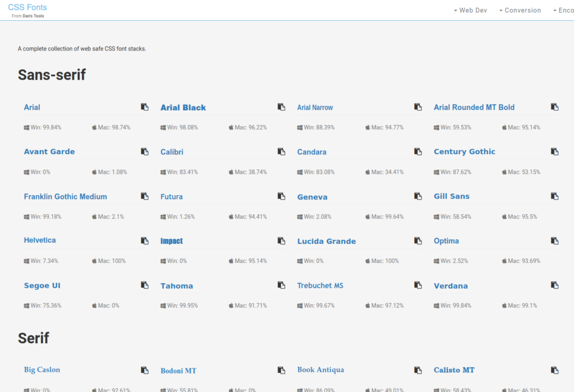Open the Bodoni MT font link
574x392 pixels.
[178, 370]
